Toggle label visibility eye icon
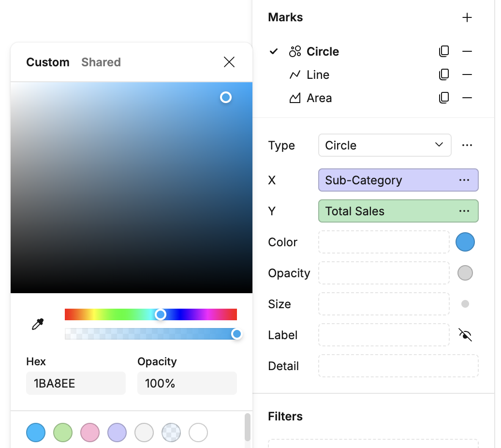The width and height of the screenshot is (501, 448). tap(465, 335)
